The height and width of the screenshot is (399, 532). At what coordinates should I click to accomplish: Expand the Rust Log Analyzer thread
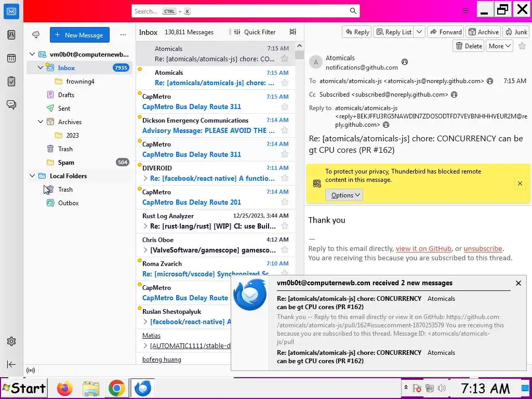click(145, 227)
